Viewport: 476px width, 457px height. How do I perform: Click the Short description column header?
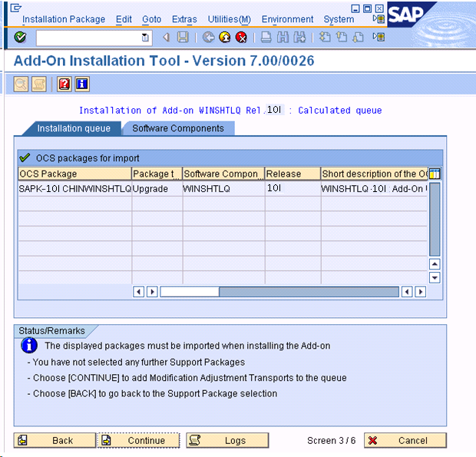(375, 174)
